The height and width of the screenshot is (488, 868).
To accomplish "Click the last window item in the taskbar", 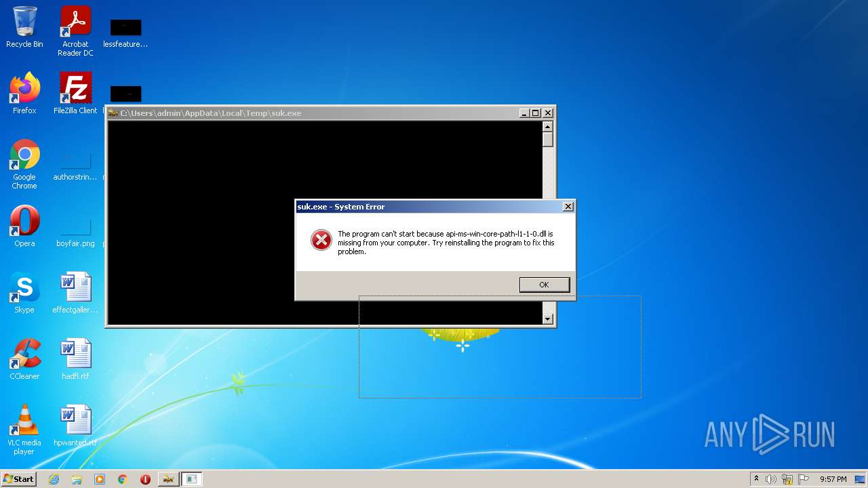I will tap(192, 479).
